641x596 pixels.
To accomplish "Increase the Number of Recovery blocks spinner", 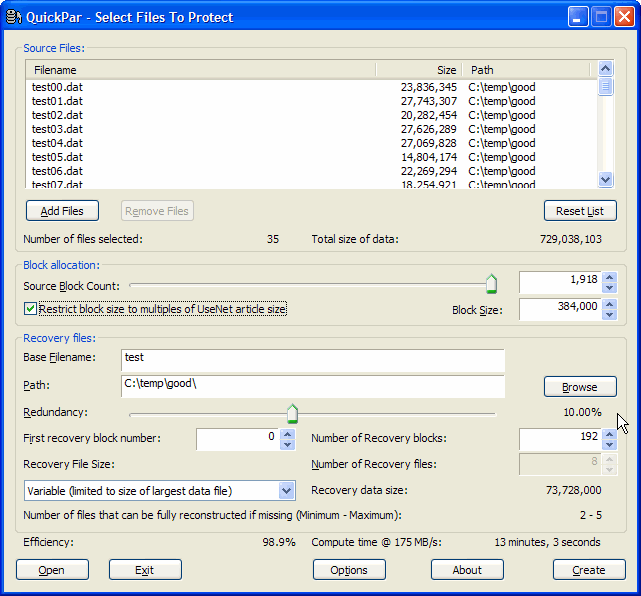I will click(609, 432).
